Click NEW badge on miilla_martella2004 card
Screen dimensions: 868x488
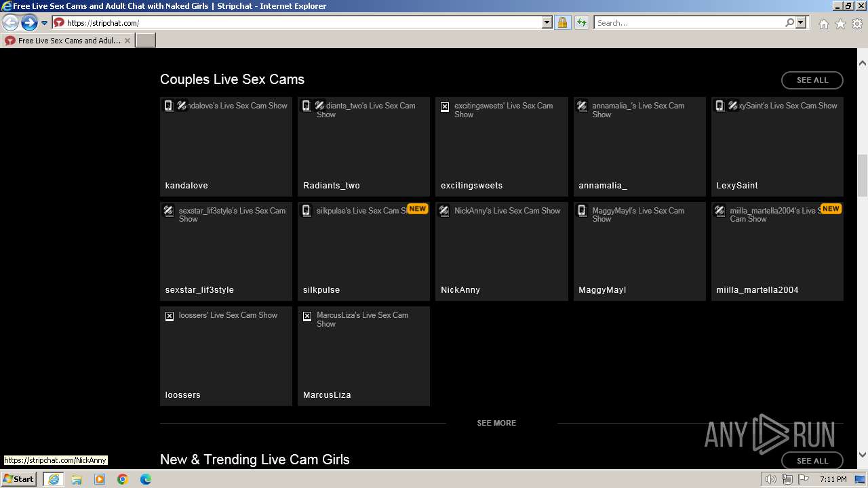(x=831, y=209)
